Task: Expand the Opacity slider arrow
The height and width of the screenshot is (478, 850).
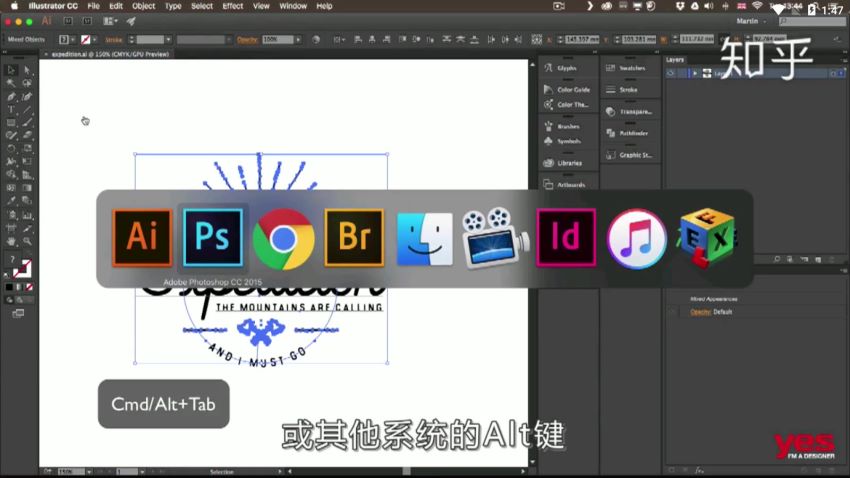Action: pos(298,40)
